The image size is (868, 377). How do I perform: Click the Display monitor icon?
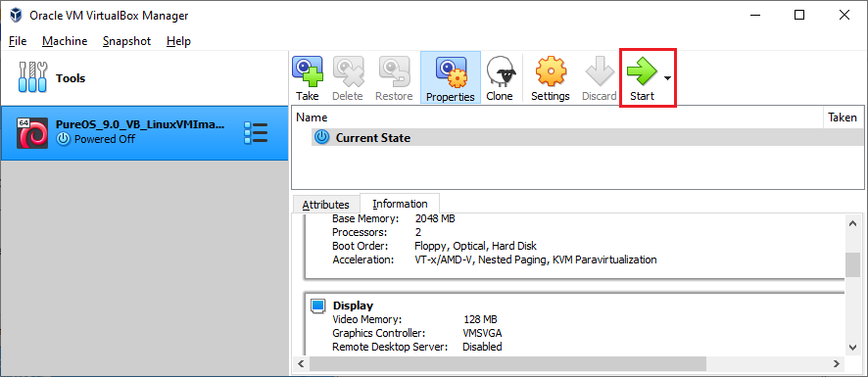(x=317, y=306)
